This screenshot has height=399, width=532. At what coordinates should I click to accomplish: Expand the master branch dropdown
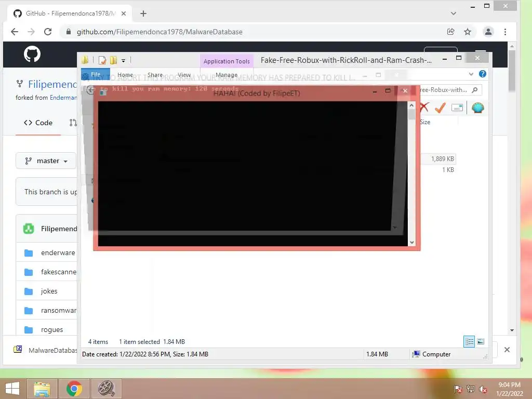coord(46,161)
